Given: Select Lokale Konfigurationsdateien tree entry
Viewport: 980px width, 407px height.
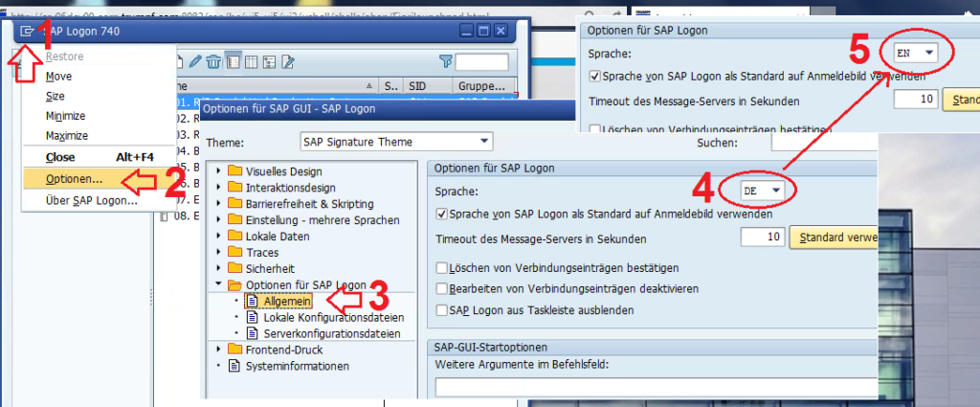Looking at the screenshot, I should pos(334,318).
